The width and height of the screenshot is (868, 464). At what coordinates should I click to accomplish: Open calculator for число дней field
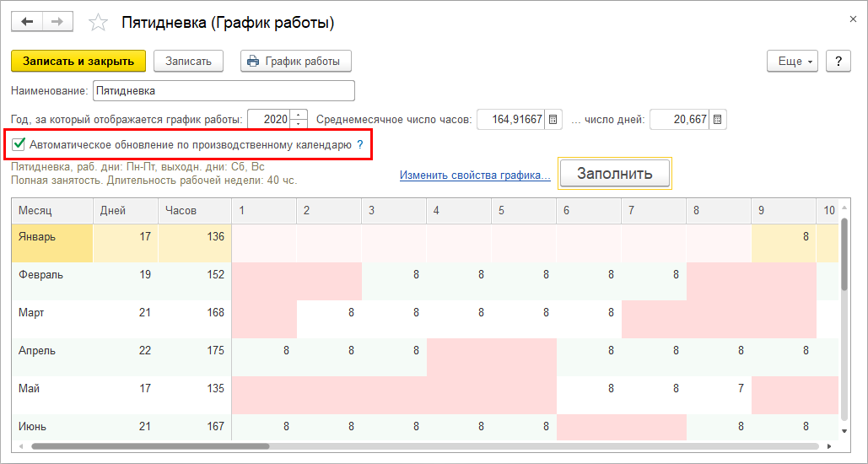(x=716, y=120)
